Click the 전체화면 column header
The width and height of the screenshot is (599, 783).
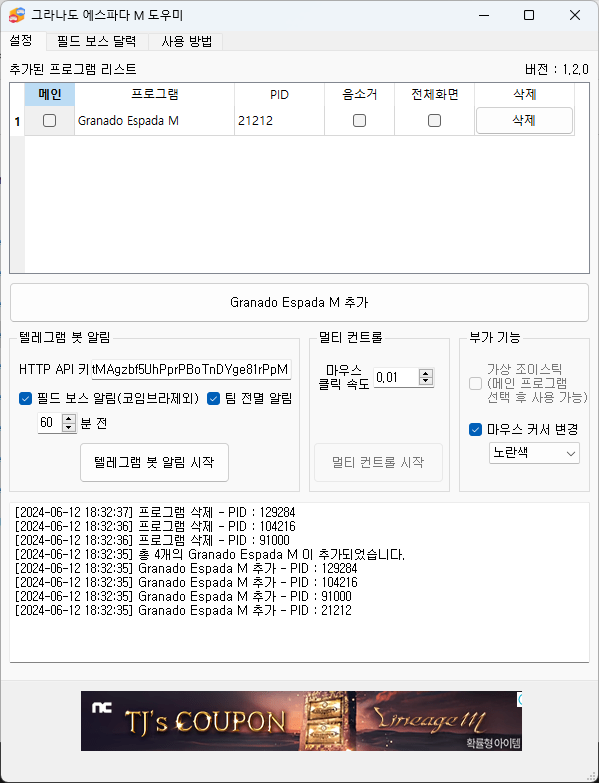pos(434,94)
